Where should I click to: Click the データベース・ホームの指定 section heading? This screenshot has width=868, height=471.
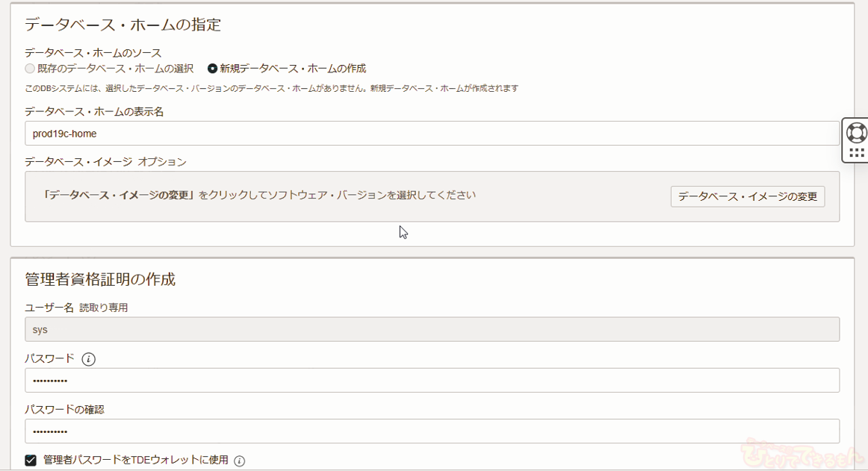click(123, 25)
